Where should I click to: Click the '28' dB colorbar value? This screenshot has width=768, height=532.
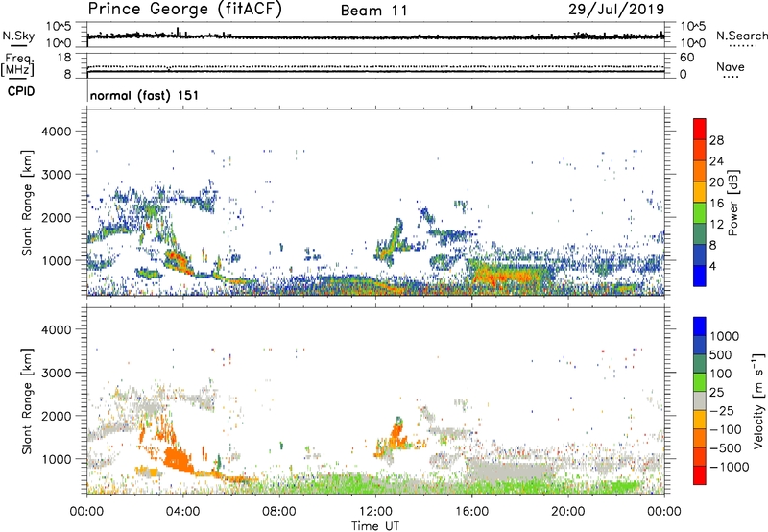tap(716, 140)
